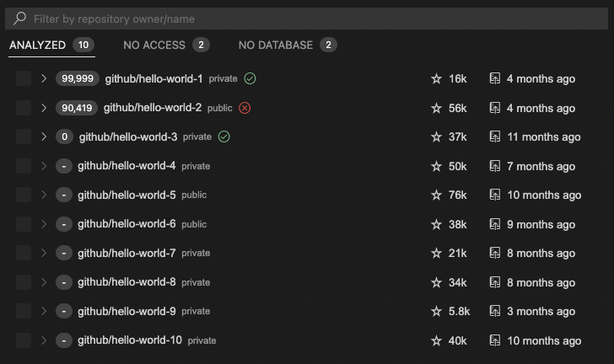The image size is (614, 364).
Task: Tick the checkbox for github/hello-world-2
Action: 24,108
